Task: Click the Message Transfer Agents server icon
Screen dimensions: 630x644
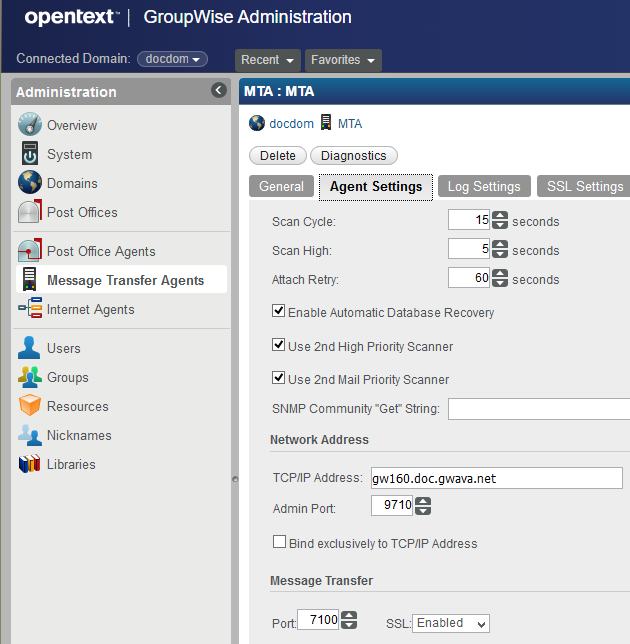Action: [30, 279]
